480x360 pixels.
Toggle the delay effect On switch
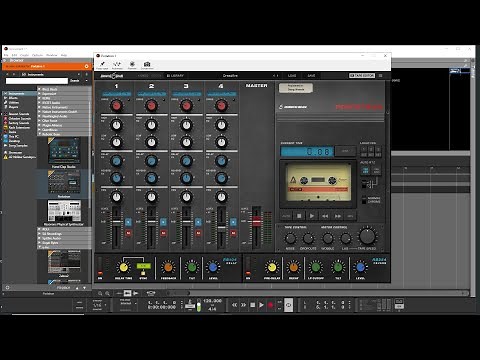(x=100, y=266)
